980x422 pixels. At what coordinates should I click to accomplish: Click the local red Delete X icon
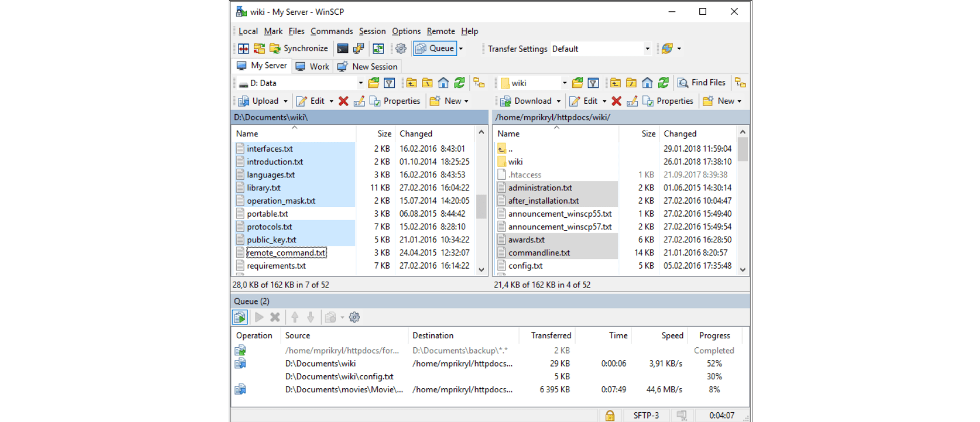pos(343,101)
